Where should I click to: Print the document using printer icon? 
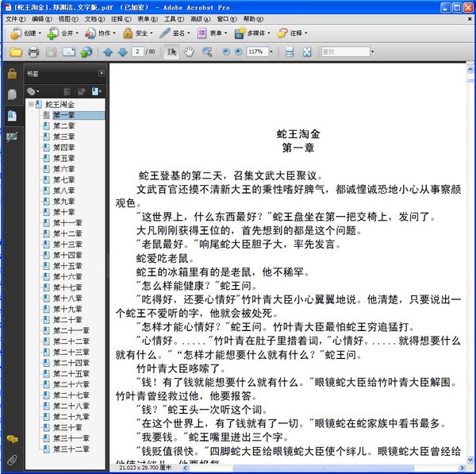click(33, 52)
